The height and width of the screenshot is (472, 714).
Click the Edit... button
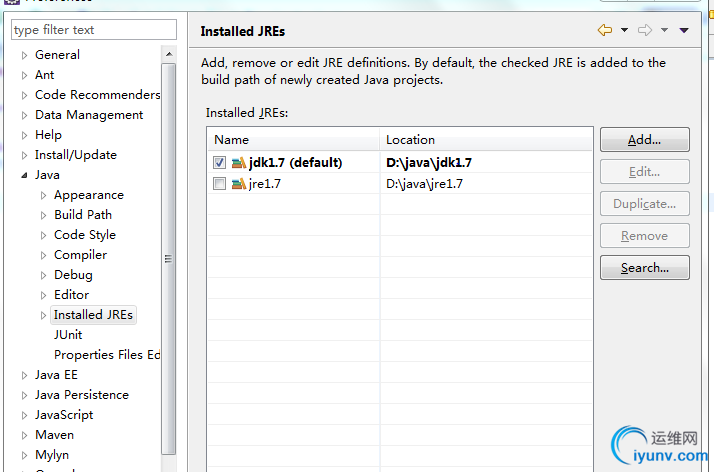[644, 172]
